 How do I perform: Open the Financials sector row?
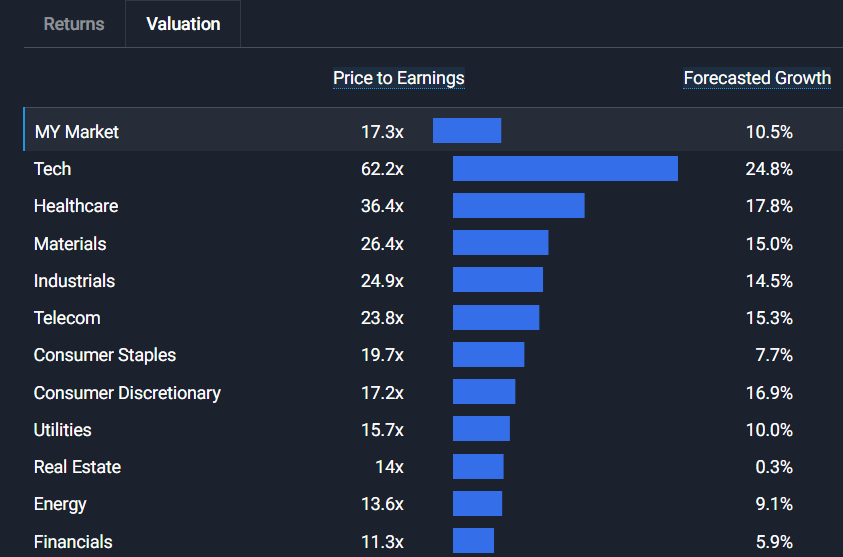(x=73, y=542)
